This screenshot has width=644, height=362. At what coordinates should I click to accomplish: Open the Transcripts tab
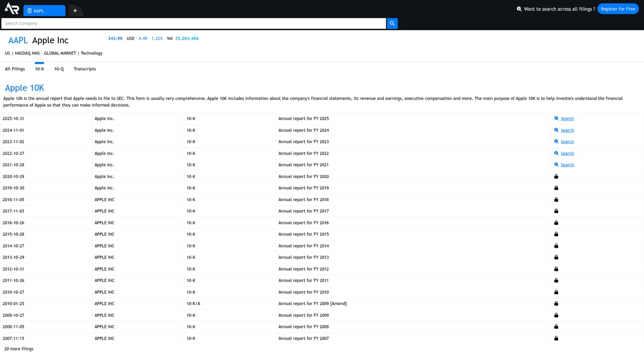85,69
